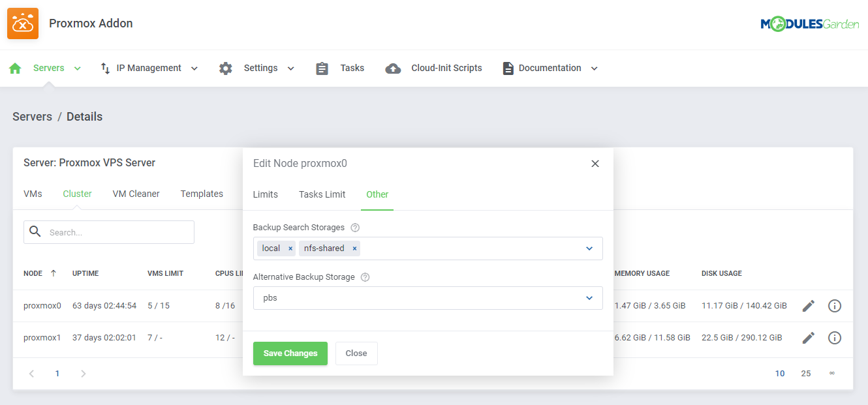Remove the local storage tag
868x405 pixels.
point(289,248)
